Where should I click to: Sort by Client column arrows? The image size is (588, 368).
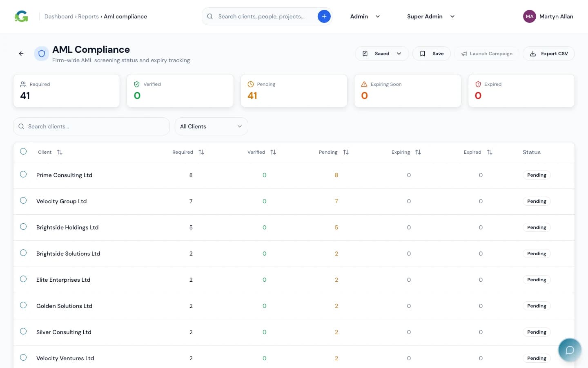(60, 152)
